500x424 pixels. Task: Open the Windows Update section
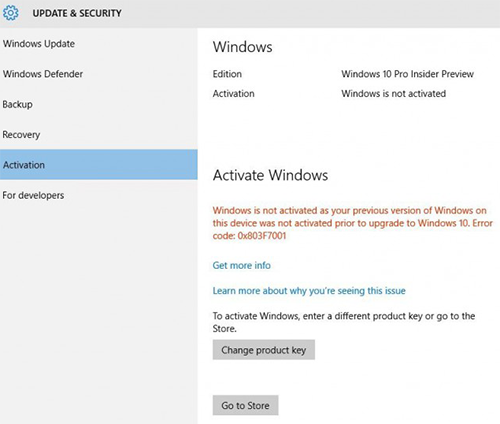(x=99, y=44)
